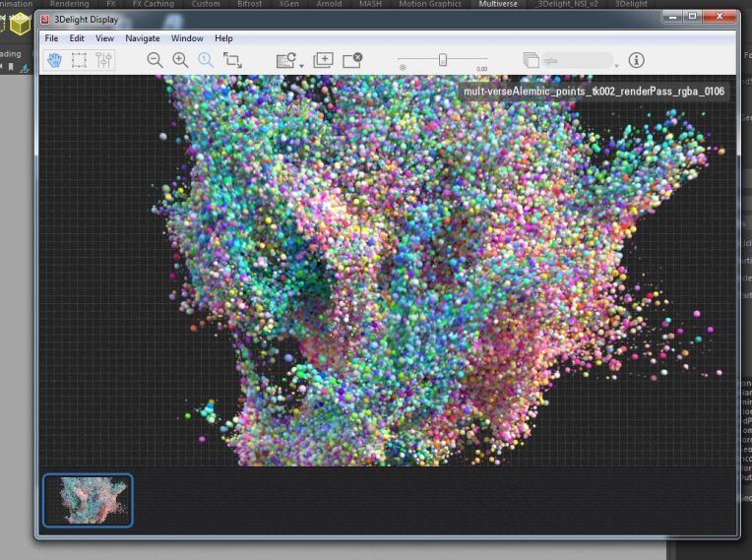Open the Help menu
752x560 pixels.
(224, 38)
